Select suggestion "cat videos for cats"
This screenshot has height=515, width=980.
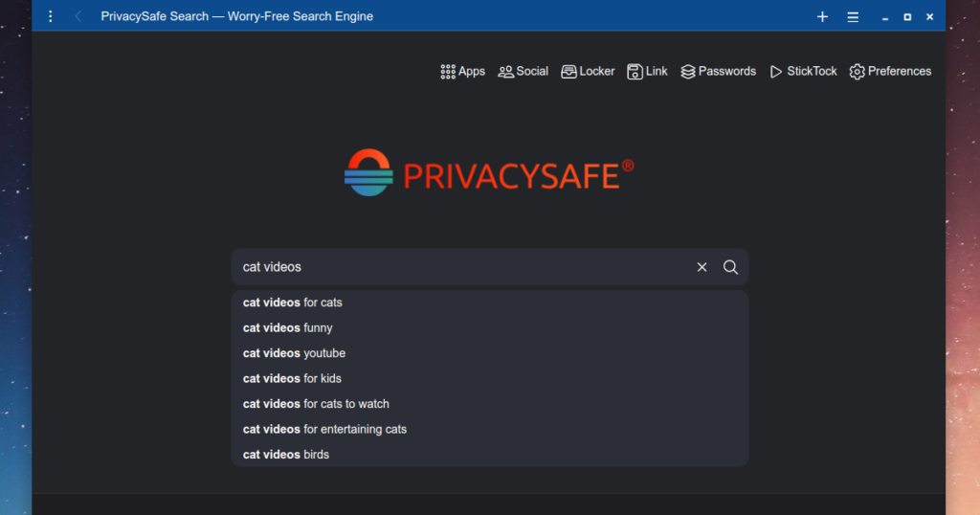coord(293,302)
